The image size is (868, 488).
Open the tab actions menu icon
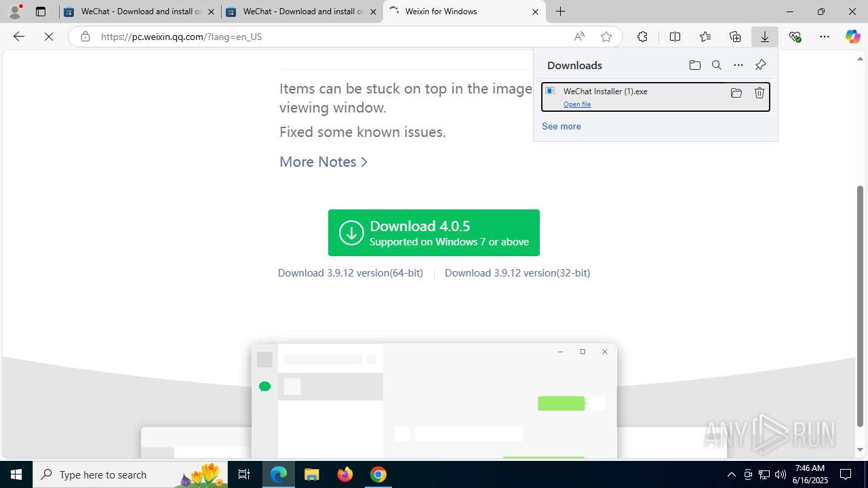click(x=41, y=12)
